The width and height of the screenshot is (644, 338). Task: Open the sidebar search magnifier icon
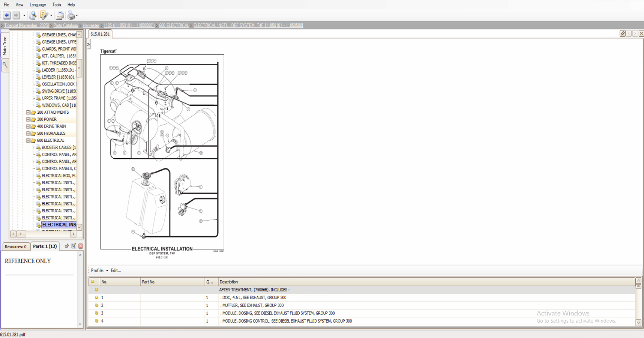5,65
